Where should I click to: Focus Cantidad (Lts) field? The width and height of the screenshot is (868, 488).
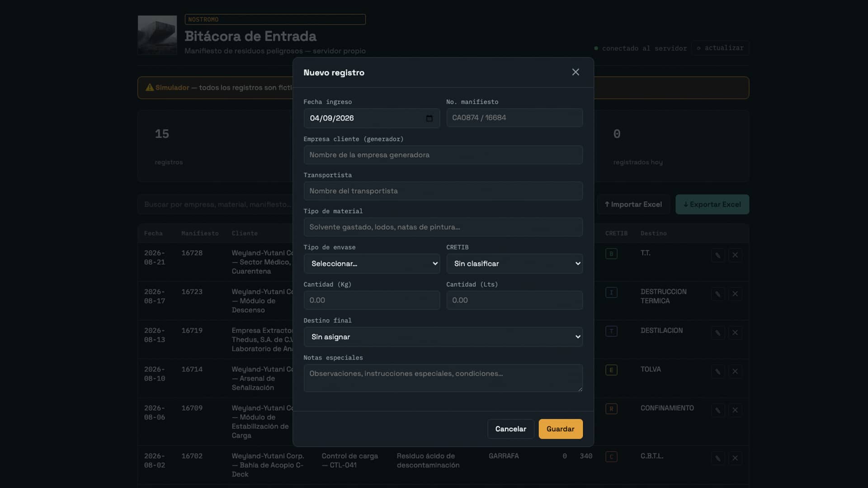514,300
